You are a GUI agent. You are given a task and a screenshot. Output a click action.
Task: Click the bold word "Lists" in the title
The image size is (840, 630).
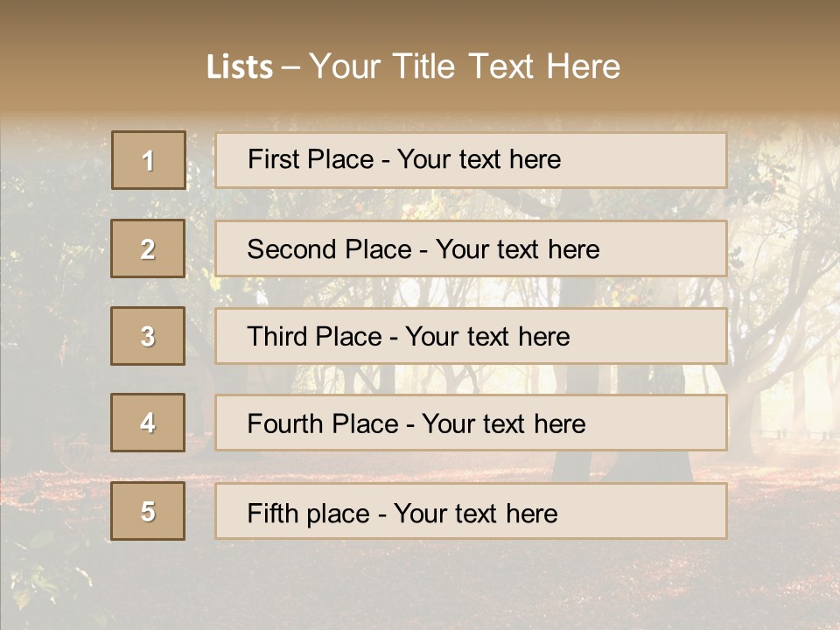240,67
